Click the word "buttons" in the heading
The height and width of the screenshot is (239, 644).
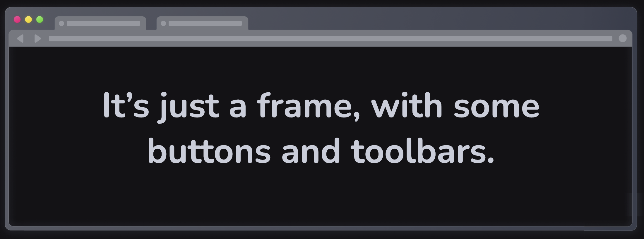tap(209, 152)
